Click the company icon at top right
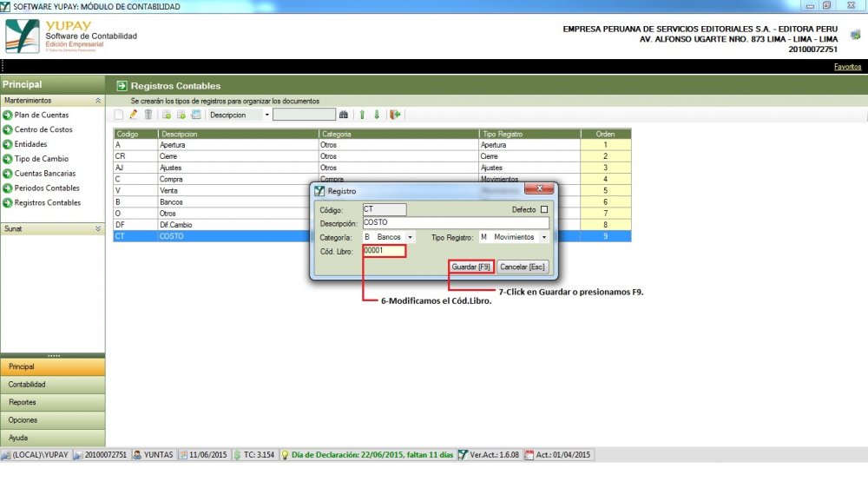Viewport: 868px width, 488px height. tap(855, 35)
